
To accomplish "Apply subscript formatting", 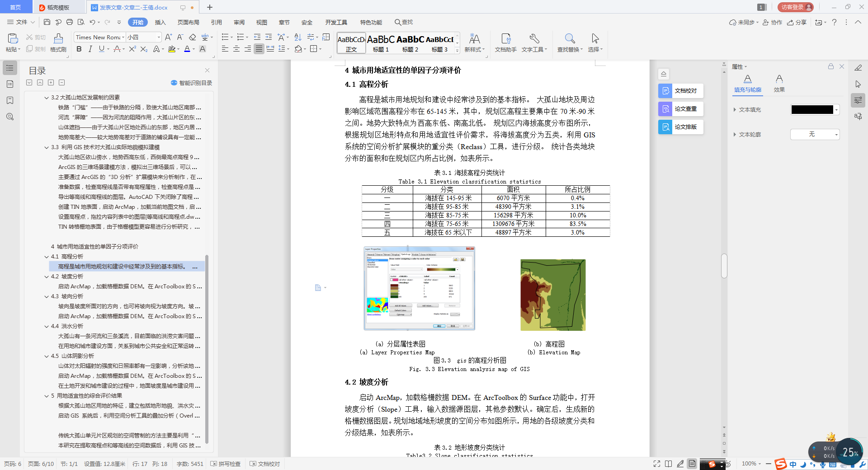I will 144,49.
